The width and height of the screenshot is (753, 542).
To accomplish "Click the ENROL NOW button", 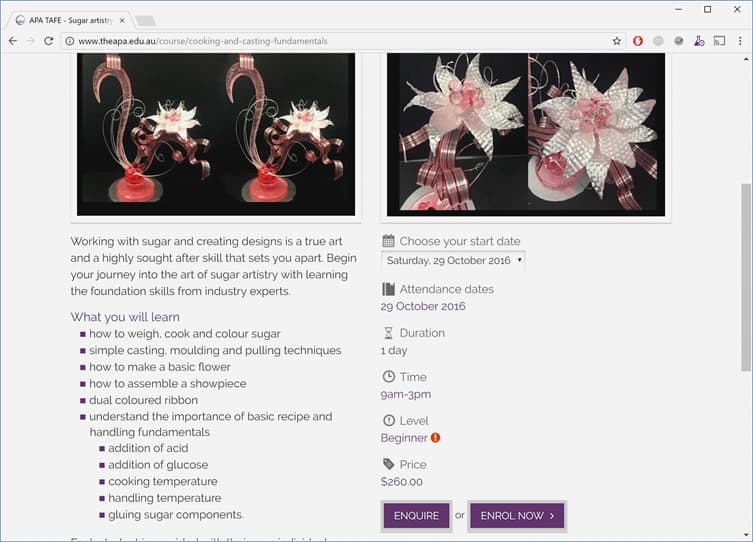I will [x=517, y=516].
